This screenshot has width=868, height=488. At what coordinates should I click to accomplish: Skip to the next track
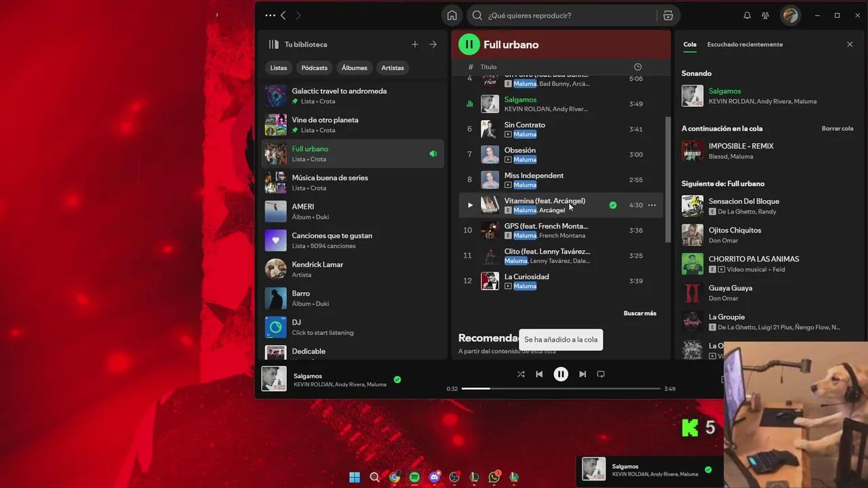583,374
